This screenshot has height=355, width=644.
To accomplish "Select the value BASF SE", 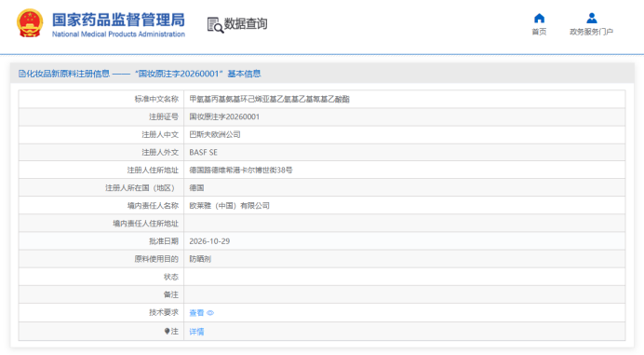I will [203, 152].
